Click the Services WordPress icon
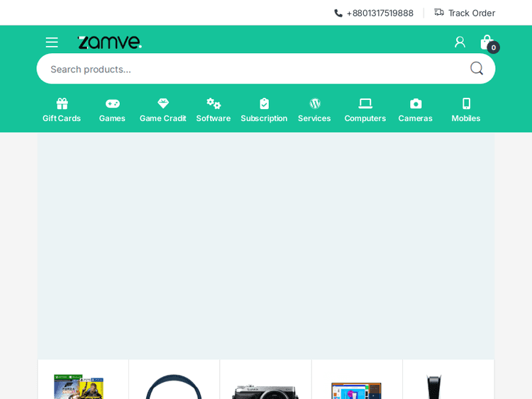Viewport: 532px width, 399px height. coord(315,103)
